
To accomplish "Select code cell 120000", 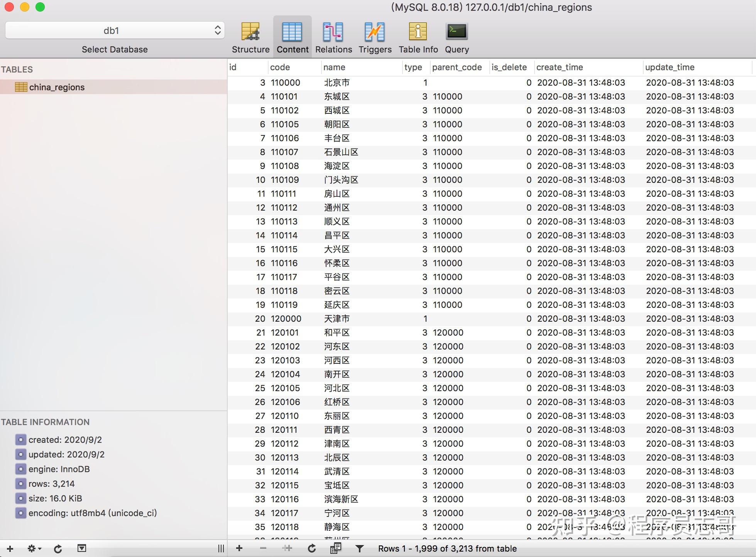I will (x=286, y=319).
